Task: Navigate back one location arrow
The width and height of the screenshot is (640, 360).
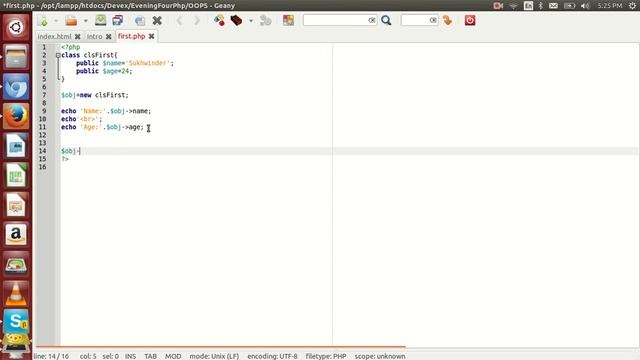Action: tap(180, 20)
